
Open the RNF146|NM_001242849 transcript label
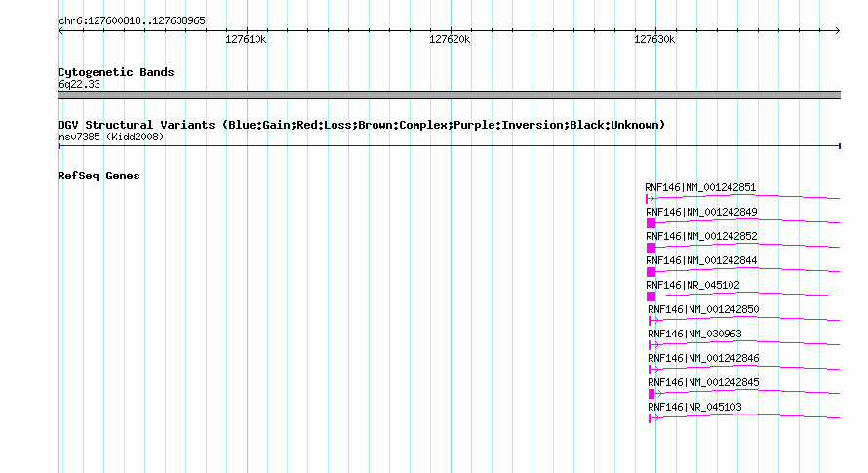point(701,213)
